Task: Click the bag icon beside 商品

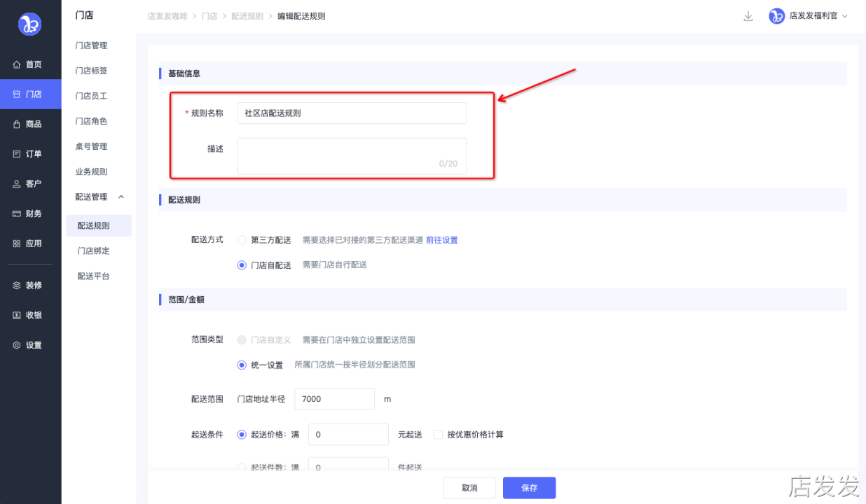Action: click(x=17, y=124)
